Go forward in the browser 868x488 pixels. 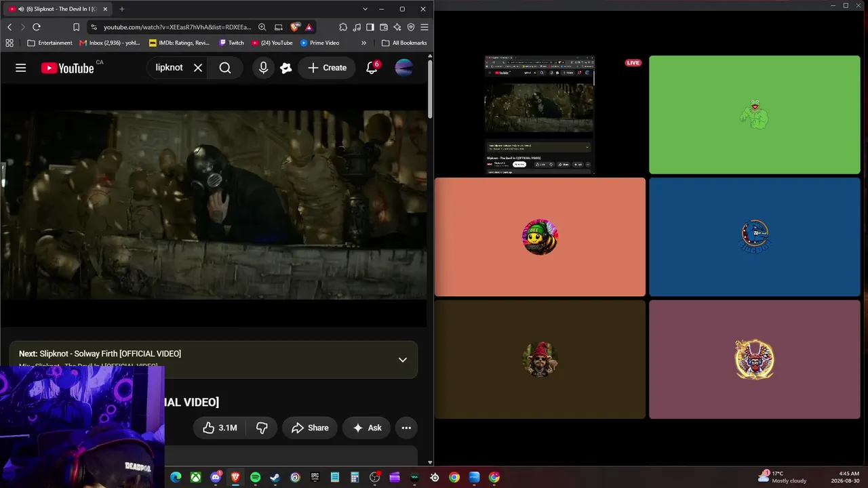pyautogui.click(x=22, y=27)
